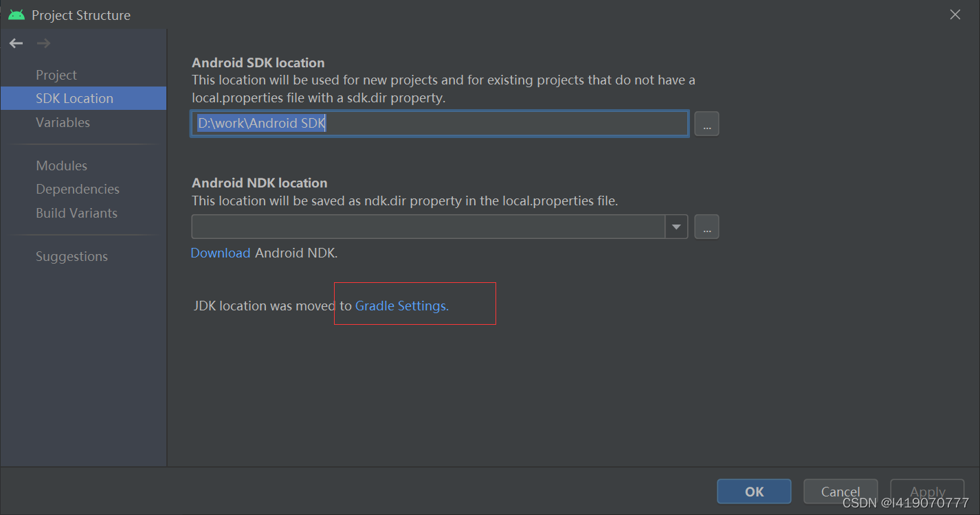Browse for Android NDK location folder

706,227
